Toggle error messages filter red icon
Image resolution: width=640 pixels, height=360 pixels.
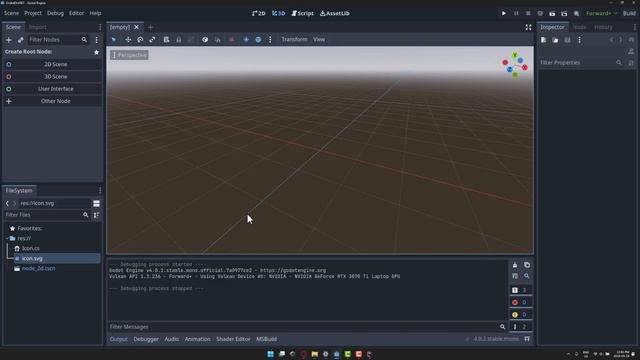click(520, 302)
